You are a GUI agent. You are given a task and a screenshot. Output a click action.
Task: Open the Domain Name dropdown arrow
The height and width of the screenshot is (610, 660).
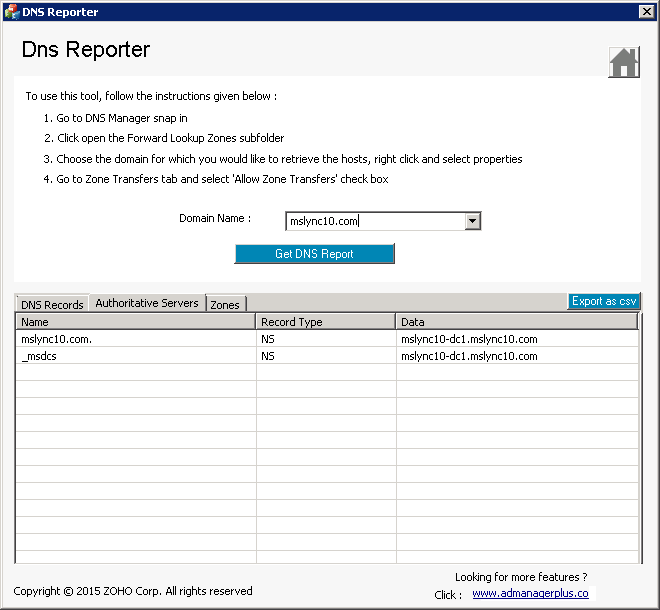click(473, 222)
